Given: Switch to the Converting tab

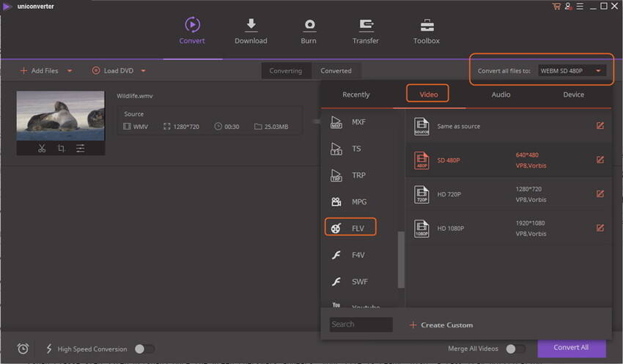Looking at the screenshot, I should [286, 70].
